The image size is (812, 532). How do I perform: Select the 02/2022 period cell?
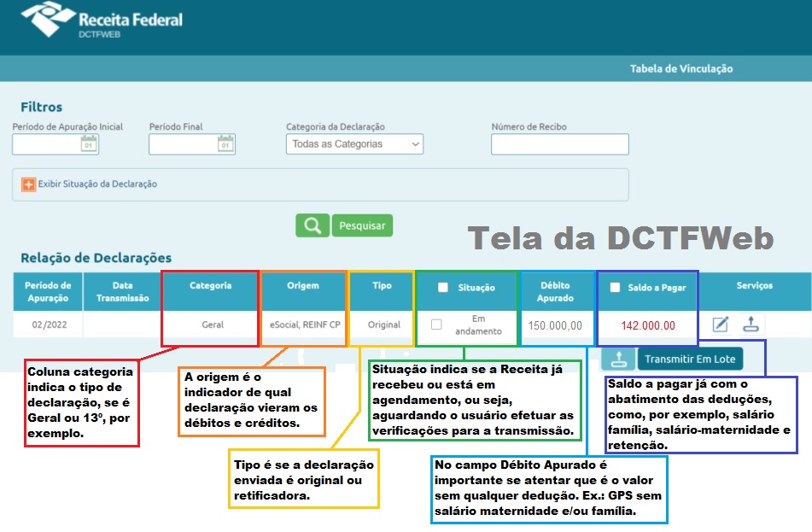(50, 324)
